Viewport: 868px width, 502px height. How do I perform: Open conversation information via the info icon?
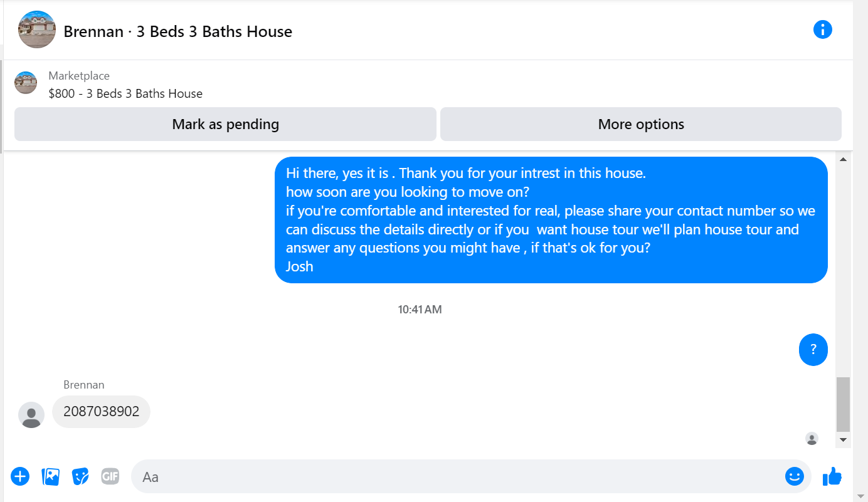[822, 29]
